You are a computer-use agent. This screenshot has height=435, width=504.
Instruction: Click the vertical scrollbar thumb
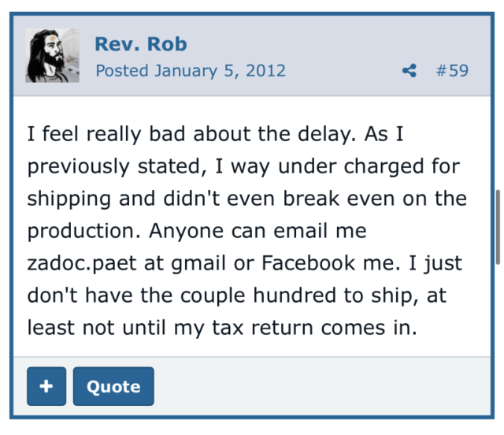pos(497,227)
